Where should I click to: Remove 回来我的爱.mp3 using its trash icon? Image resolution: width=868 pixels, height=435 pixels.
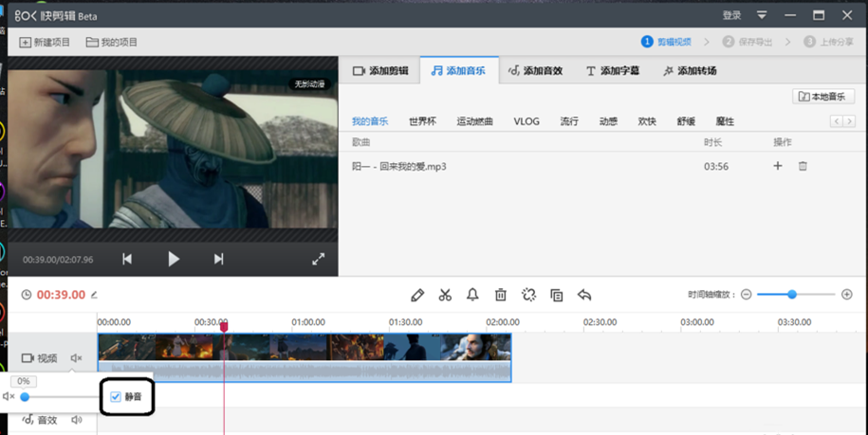pyautogui.click(x=803, y=166)
